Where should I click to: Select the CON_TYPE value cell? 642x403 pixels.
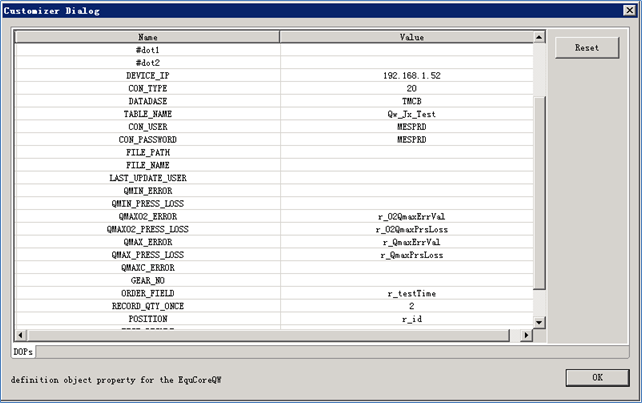411,89
